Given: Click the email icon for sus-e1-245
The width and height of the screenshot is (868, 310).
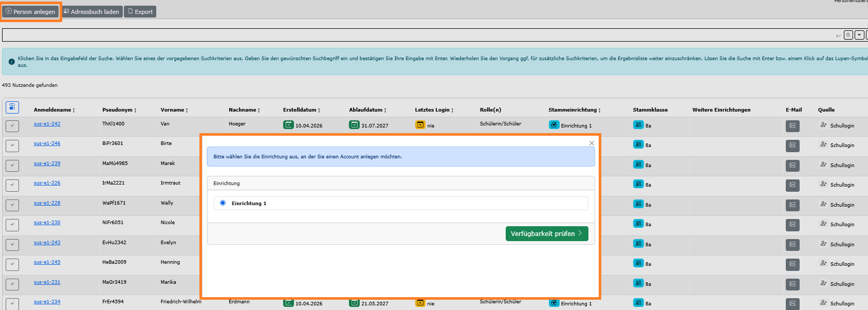Looking at the screenshot, I should (x=792, y=264).
